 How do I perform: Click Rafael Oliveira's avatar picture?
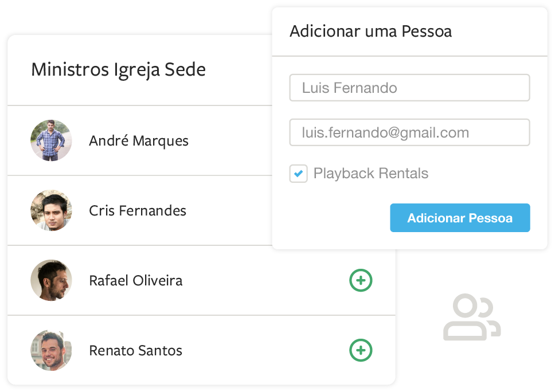point(51,280)
